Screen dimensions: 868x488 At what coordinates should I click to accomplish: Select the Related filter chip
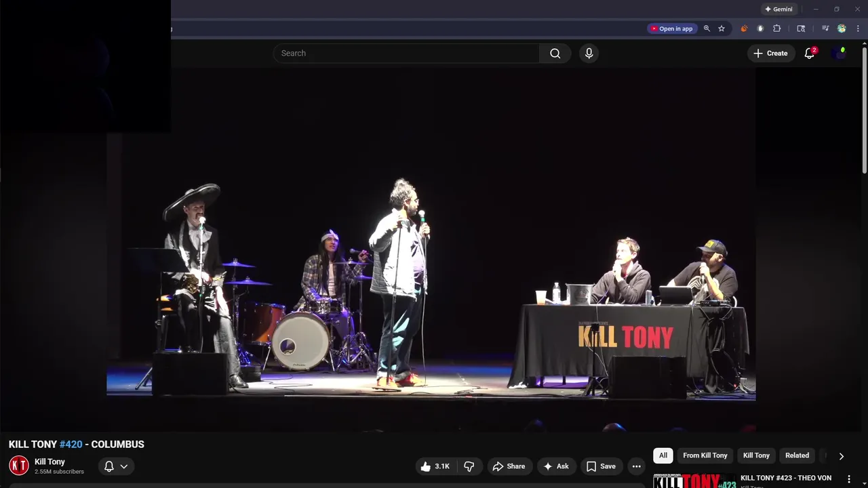point(797,455)
